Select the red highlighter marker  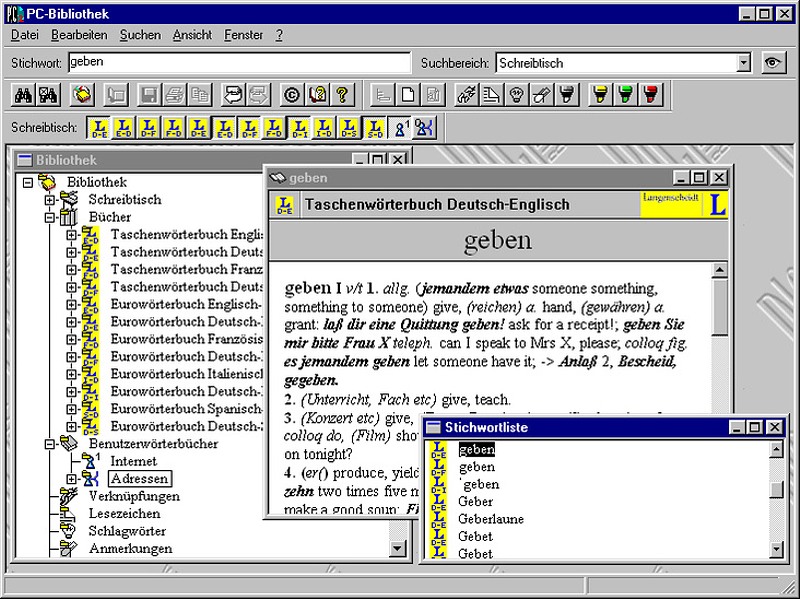(x=651, y=95)
